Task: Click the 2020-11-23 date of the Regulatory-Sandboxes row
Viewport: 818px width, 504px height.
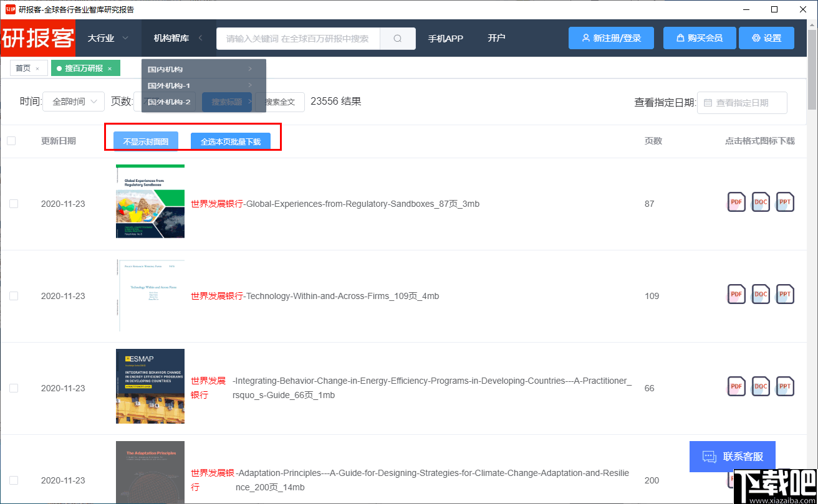Action: (x=63, y=204)
